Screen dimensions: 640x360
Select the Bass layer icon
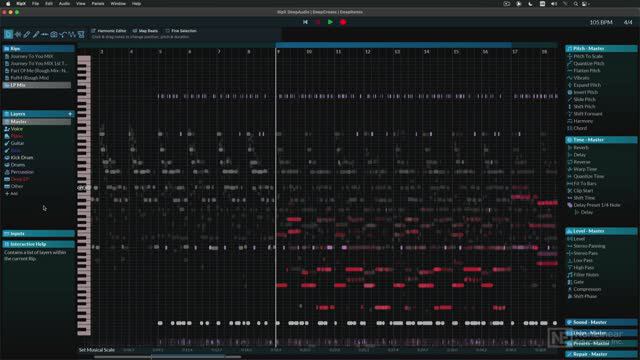pyautogui.click(x=7, y=150)
